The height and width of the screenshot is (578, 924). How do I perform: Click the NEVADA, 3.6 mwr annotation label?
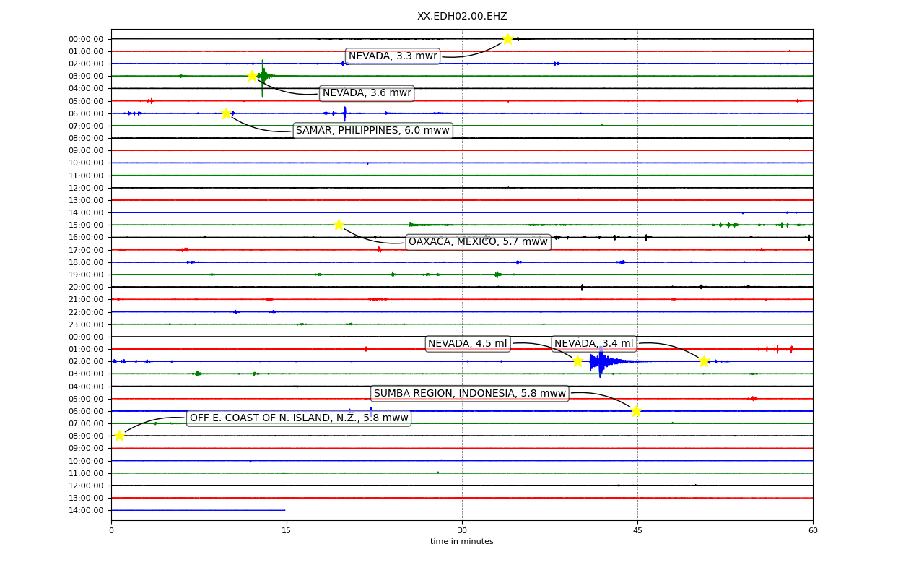[367, 93]
